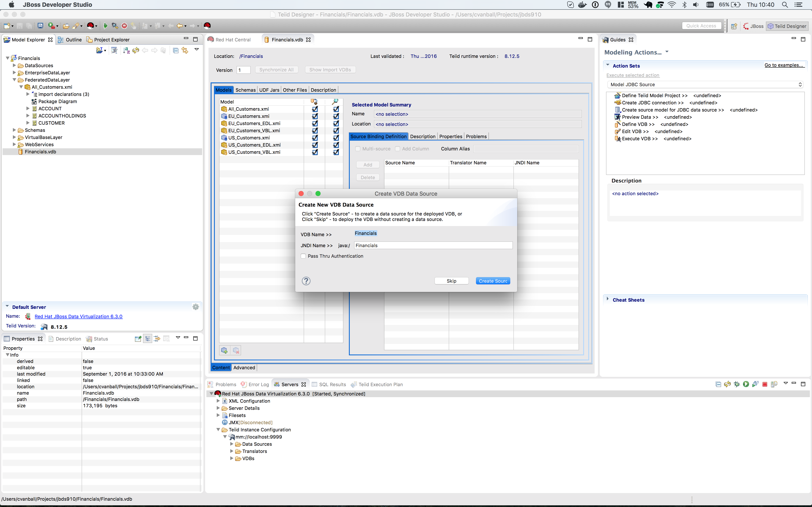The image size is (812, 507).
Task: Switch to the Advanced tab
Action: coord(244,368)
